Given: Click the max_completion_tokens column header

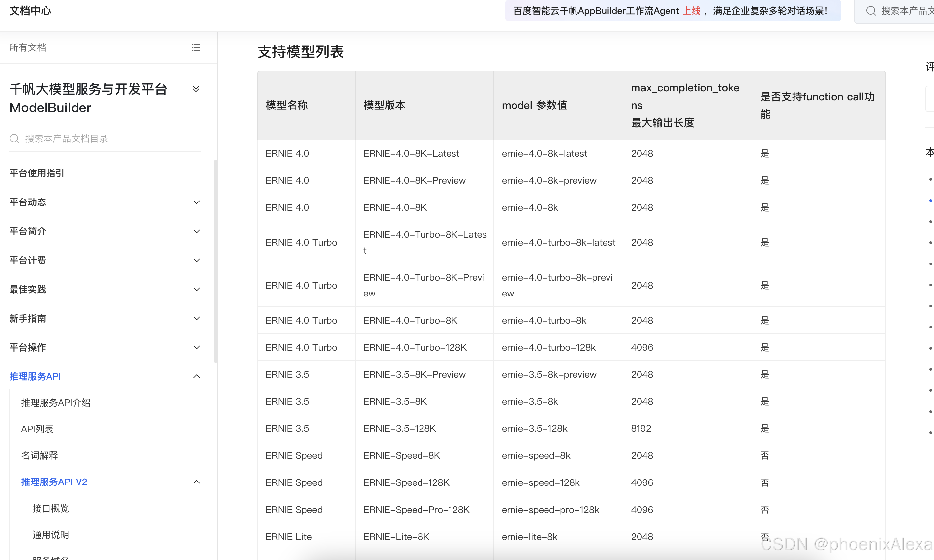Looking at the screenshot, I should pyautogui.click(x=687, y=105).
